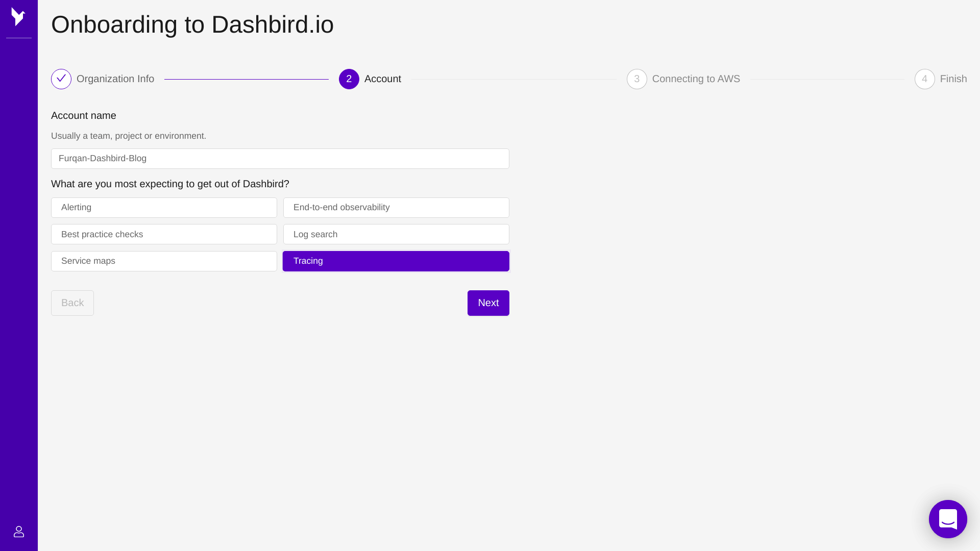Click the step 4 Finish circle icon
Viewport: 980px width, 551px height.
pyautogui.click(x=925, y=79)
